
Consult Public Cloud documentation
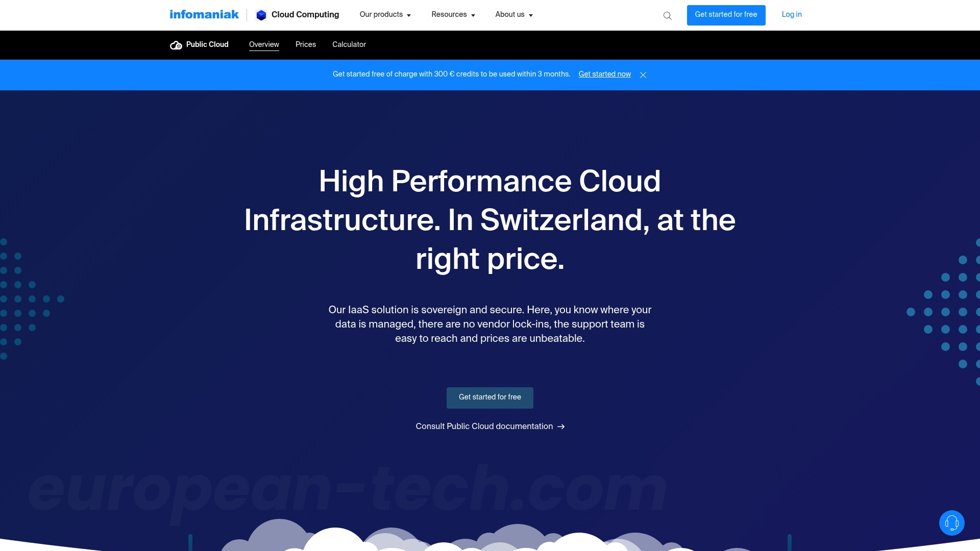[483, 427]
